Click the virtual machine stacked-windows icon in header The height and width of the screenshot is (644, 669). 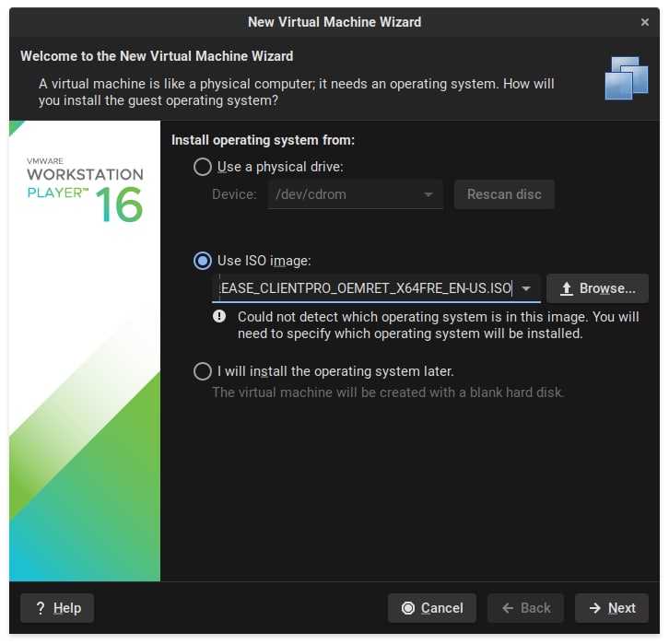pyautogui.click(x=627, y=78)
